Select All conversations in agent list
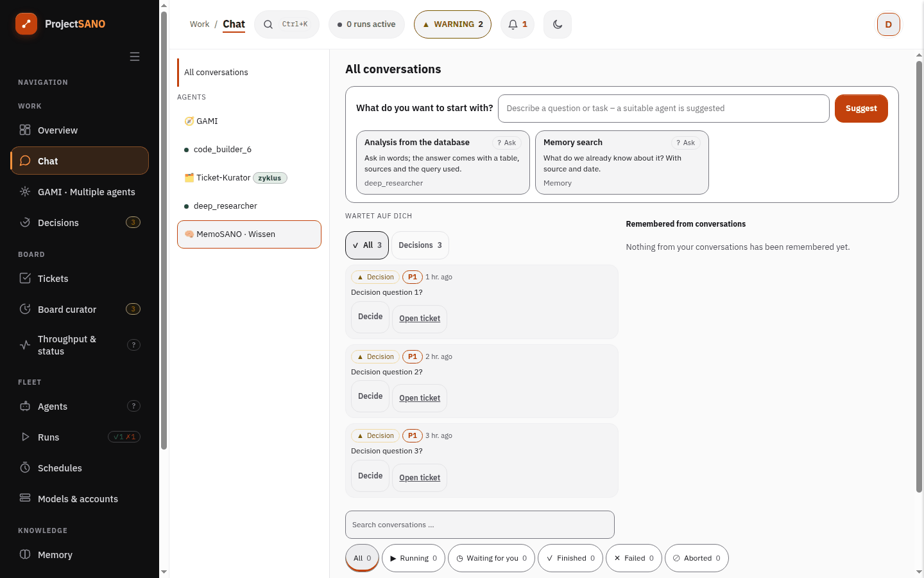924x578 pixels. click(x=249, y=73)
